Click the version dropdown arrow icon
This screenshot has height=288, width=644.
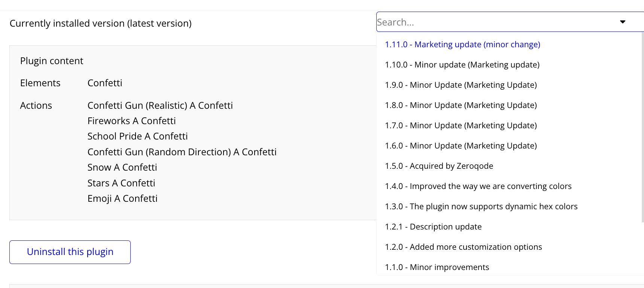click(x=622, y=22)
